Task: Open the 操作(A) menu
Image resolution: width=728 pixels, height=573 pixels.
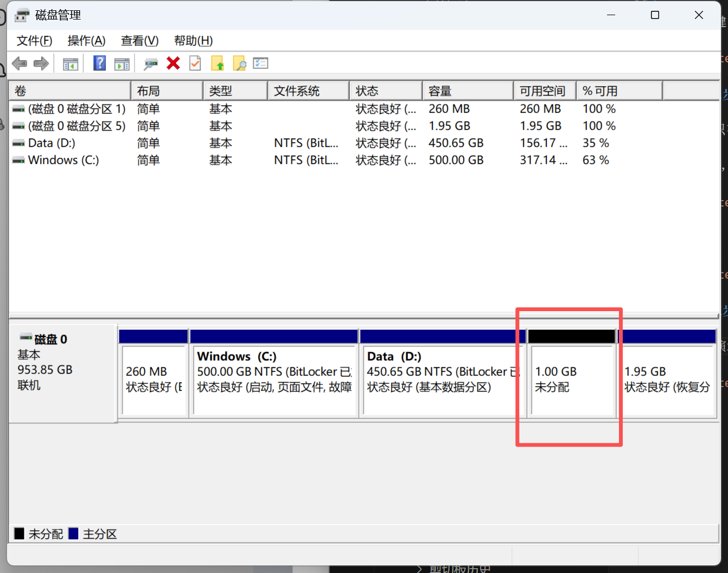Action: tap(86, 41)
